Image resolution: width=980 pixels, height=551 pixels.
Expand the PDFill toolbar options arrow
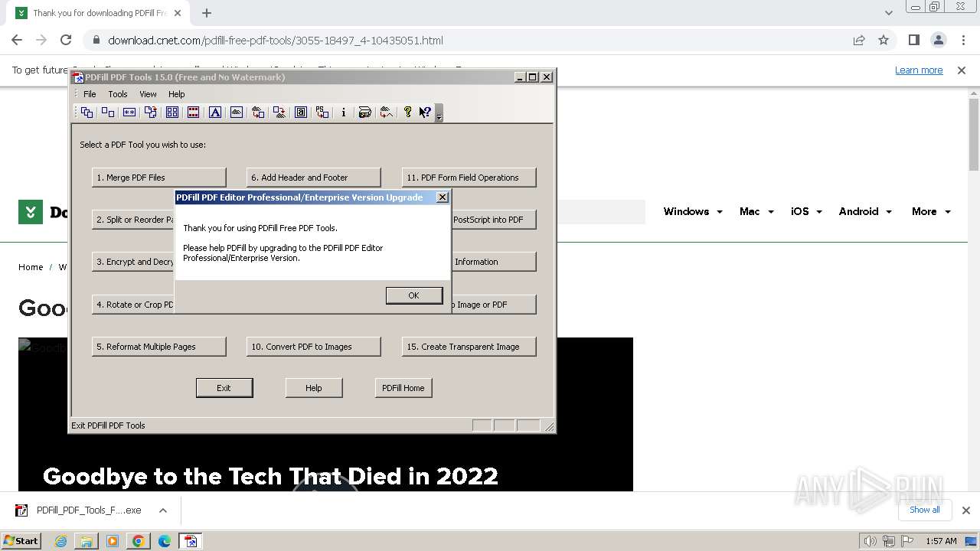pos(439,113)
